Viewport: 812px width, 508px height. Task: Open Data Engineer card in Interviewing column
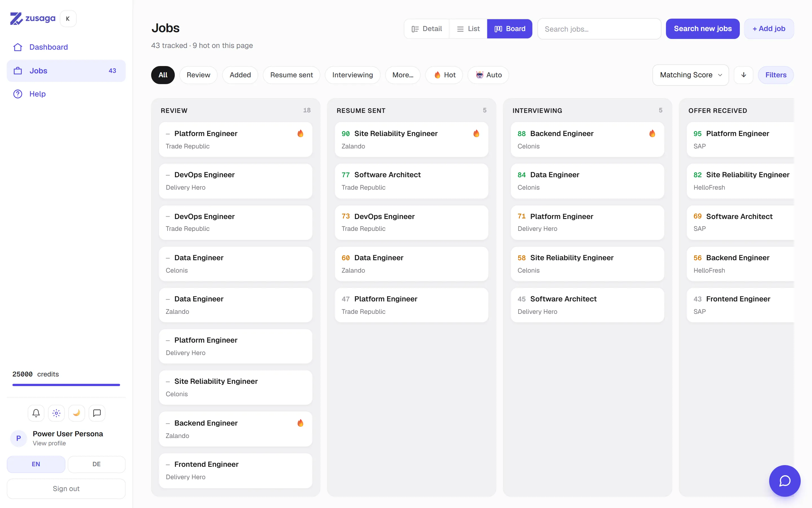tap(587, 181)
